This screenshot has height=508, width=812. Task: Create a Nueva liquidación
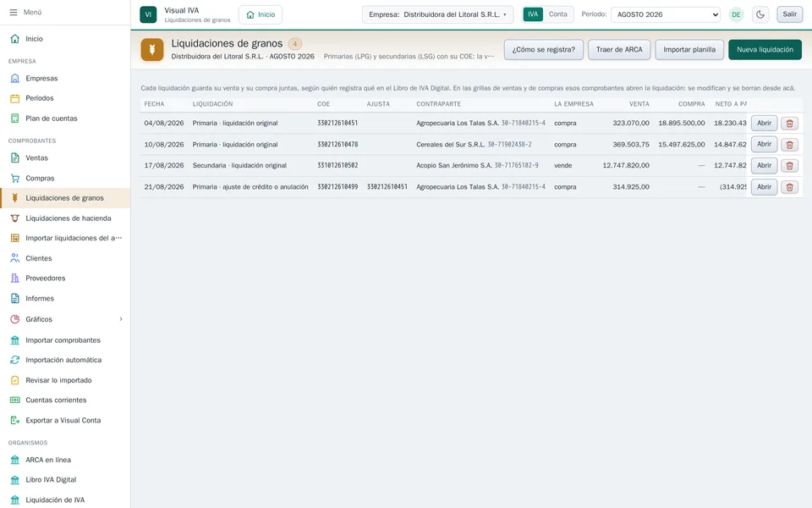(765, 50)
